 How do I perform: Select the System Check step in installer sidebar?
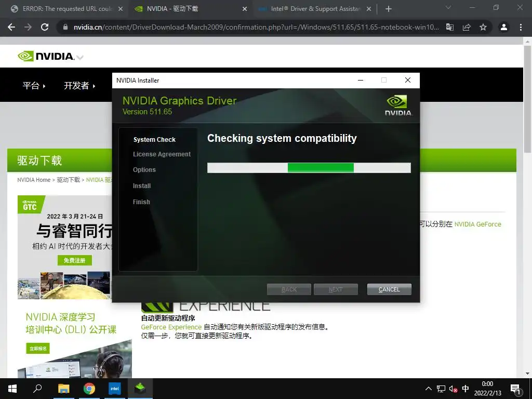tap(154, 139)
